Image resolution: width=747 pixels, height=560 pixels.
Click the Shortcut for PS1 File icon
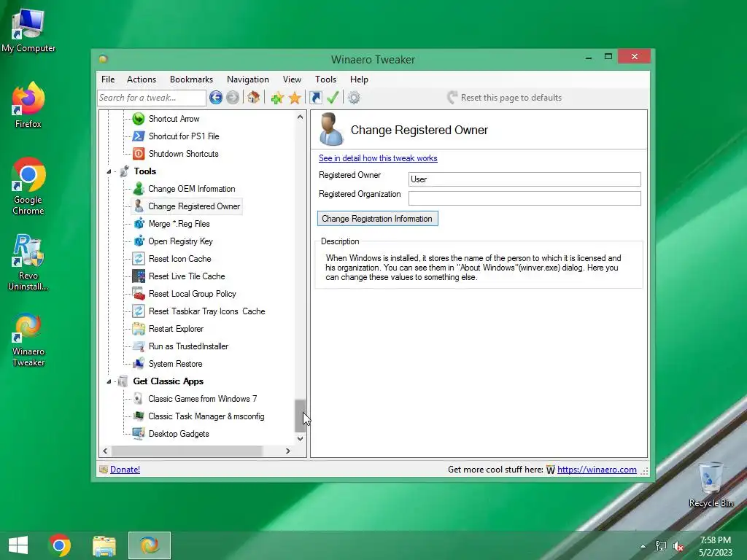(138, 136)
